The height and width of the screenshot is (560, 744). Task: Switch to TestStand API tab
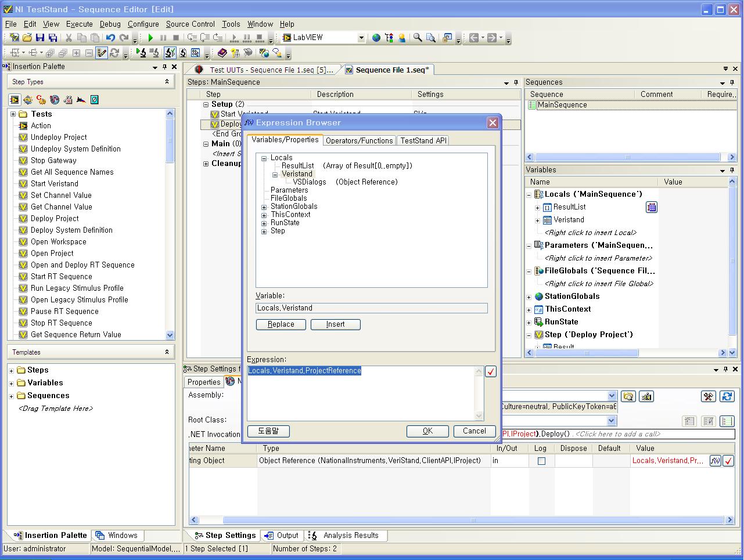[423, 140]
